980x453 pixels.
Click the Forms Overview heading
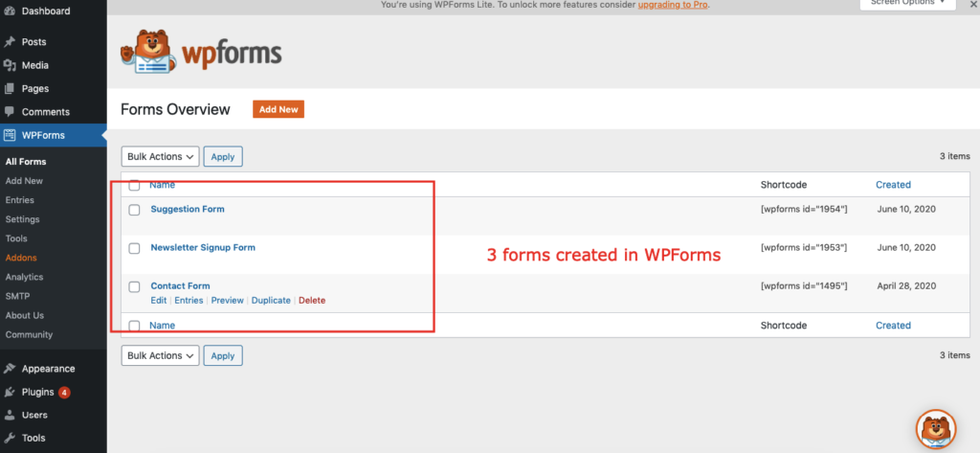[x=175, y=109]
